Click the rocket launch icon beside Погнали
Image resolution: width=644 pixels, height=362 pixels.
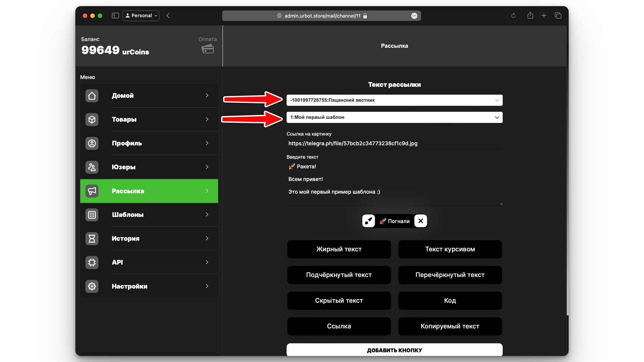369,221
